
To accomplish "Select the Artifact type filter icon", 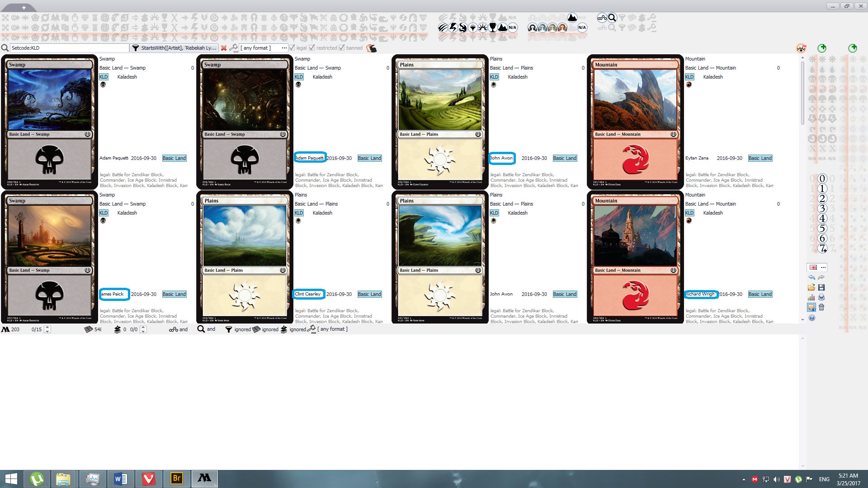I will (x=493, y=28).
